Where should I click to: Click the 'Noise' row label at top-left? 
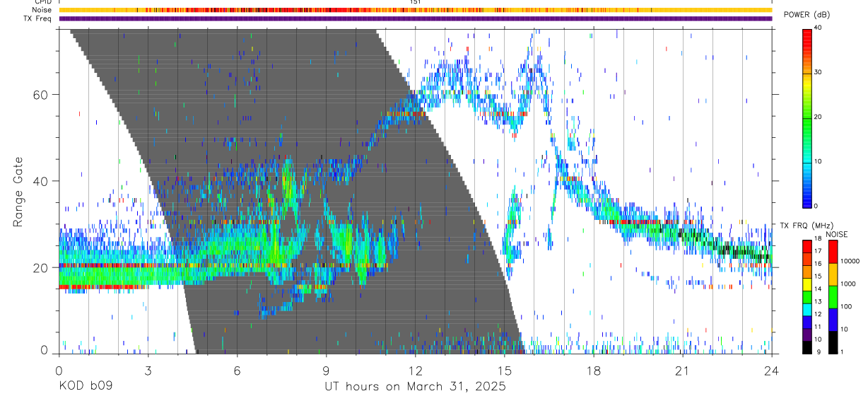[x=42, y=10]
